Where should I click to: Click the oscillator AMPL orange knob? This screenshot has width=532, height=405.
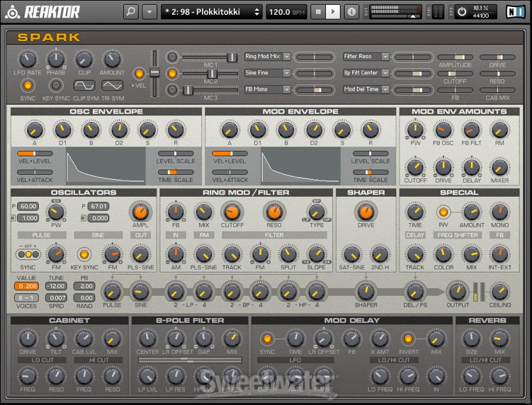click(x=140, y=212)
